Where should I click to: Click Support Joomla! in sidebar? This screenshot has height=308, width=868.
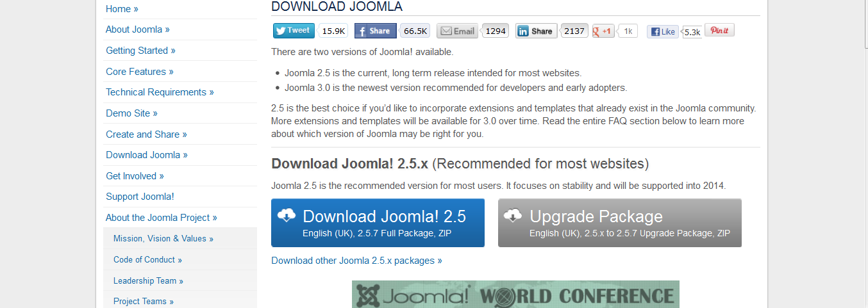[x=140, y=197]
